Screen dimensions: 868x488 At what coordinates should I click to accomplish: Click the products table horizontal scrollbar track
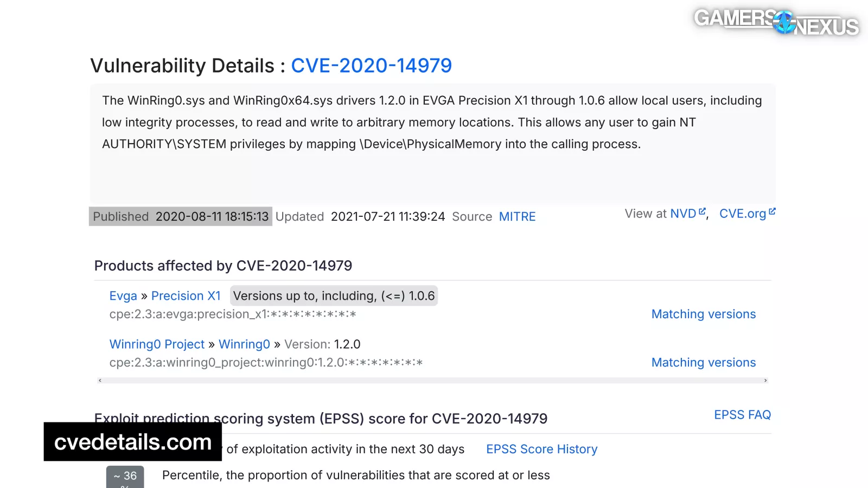433,381
